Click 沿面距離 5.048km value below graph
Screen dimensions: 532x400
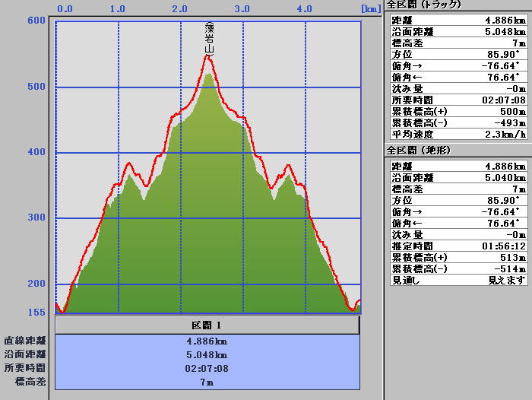207,355
